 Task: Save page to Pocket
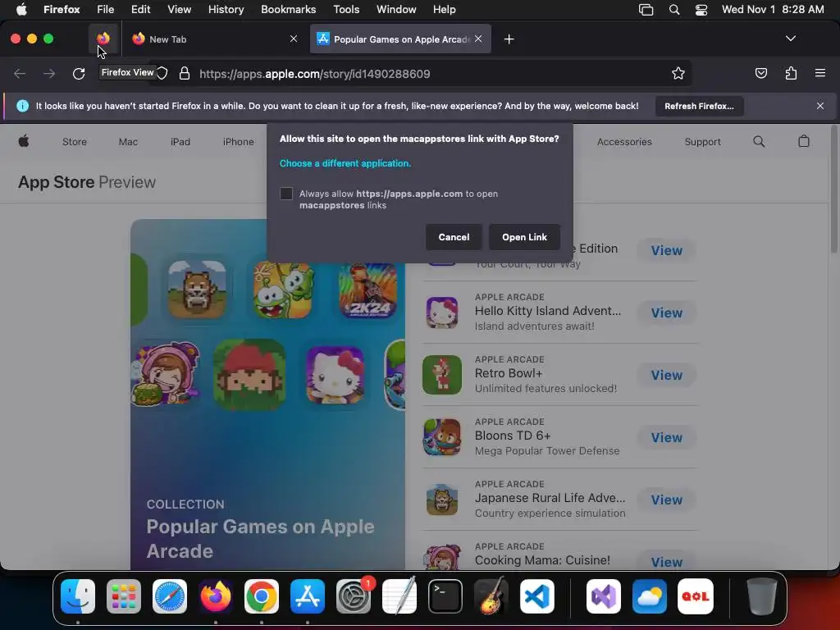coord(760,73)
